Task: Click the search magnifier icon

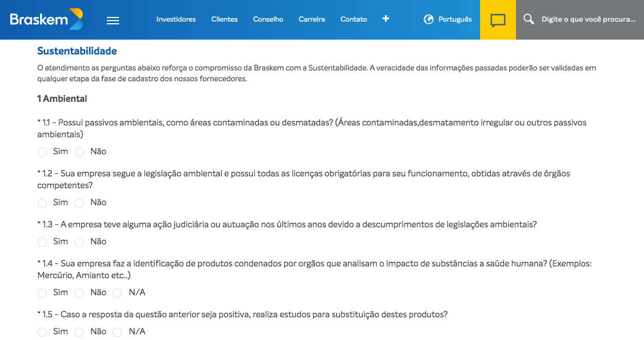Action: [x=528, y=20]
